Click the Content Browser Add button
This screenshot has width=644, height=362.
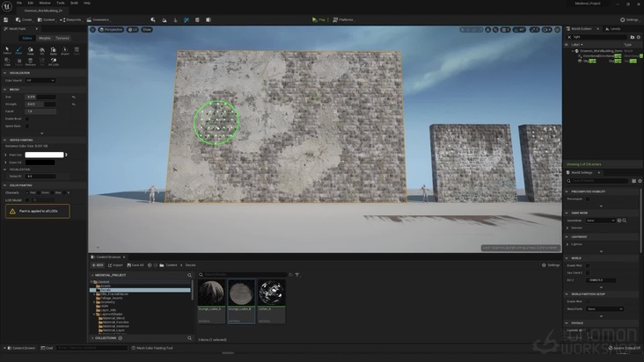[98, 265]
